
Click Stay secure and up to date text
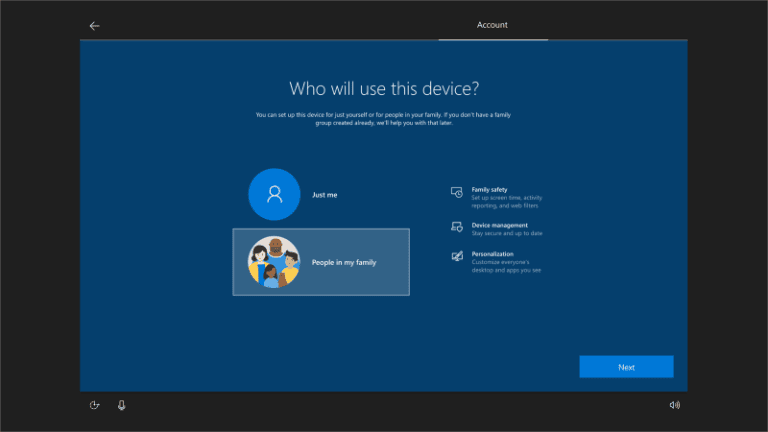[507, 234]
